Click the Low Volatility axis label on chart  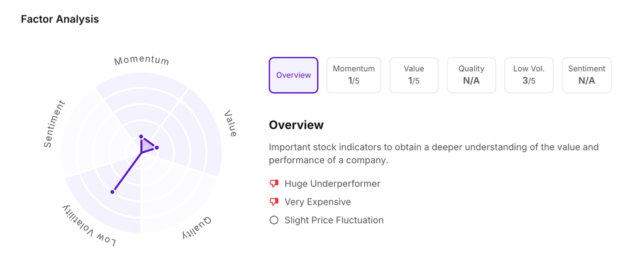click(89, 225)
